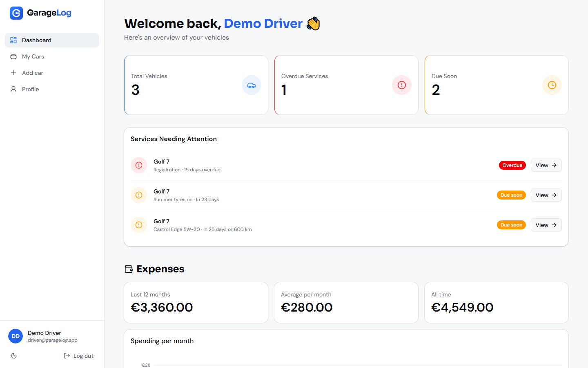Click the Due soon badge for Castrol Edge
The width and height of the screenshot is (588, 368).
point(511,225)
